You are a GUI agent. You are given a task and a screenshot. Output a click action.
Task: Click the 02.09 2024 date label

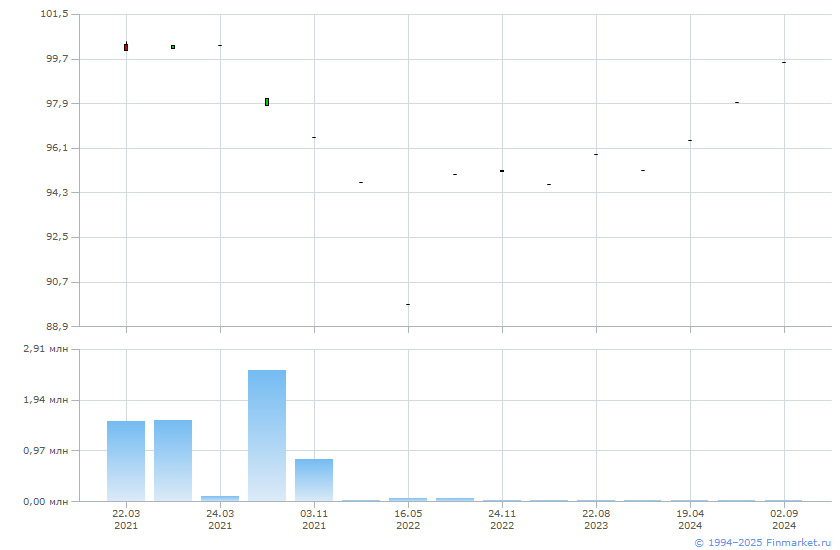[784, 519]
